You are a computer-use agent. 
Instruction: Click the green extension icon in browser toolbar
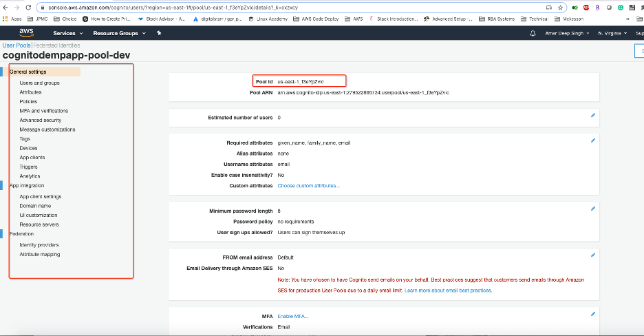575,8
